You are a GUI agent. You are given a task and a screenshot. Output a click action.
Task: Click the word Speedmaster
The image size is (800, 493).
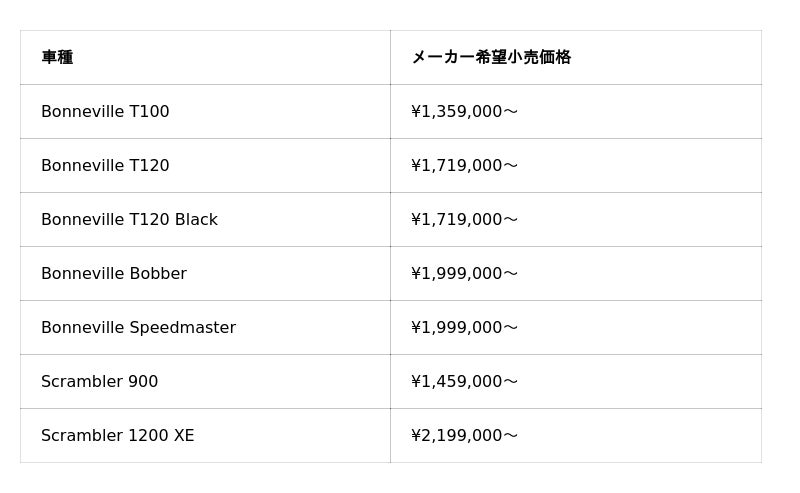point(183,328)
